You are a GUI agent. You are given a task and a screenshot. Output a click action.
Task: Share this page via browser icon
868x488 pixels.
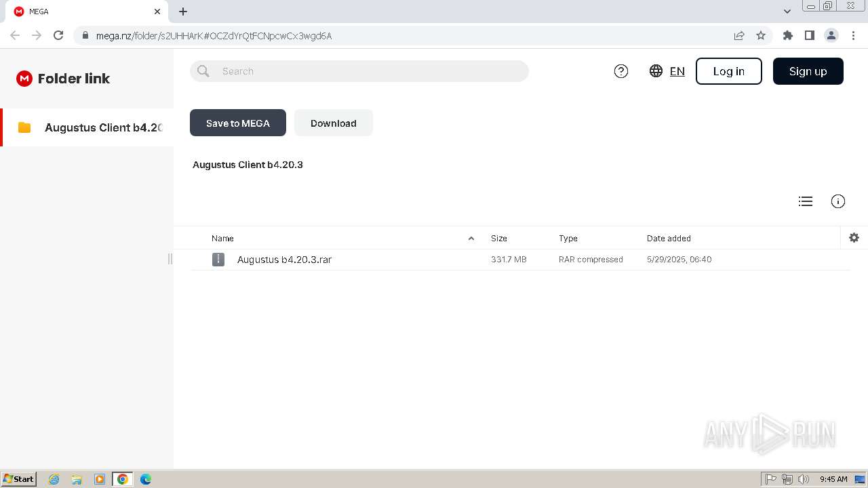click(739, 36)
